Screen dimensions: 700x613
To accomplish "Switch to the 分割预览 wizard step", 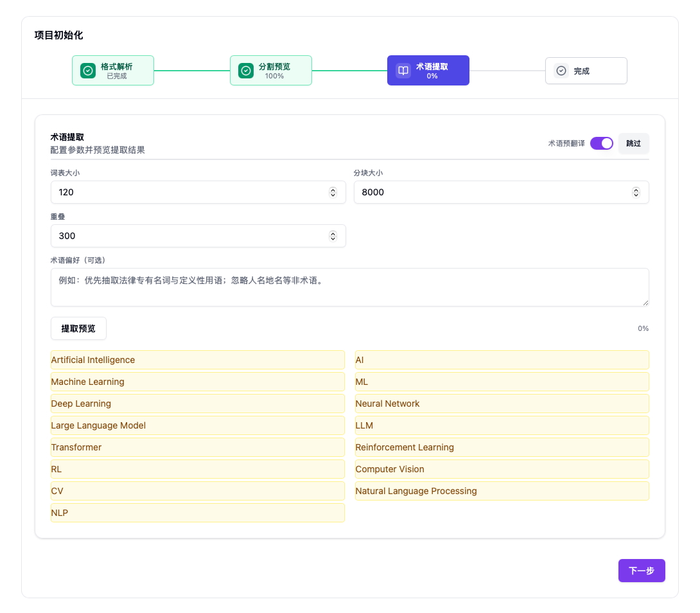I will tap(270, 71).
